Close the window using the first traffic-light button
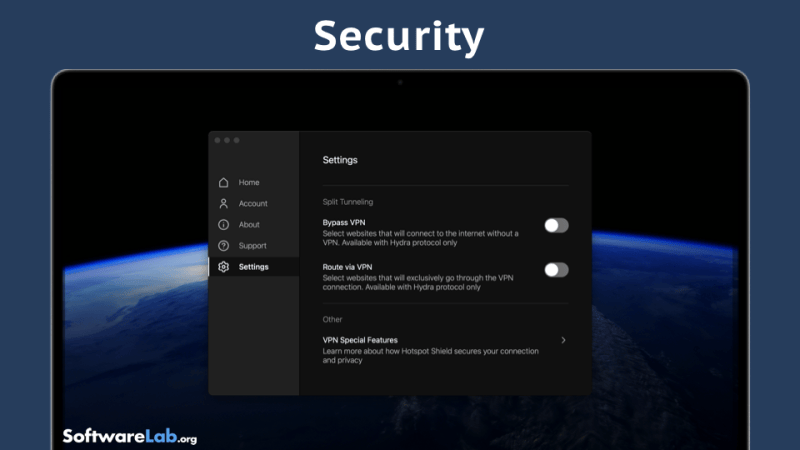Viewport: 800px width, 450px height. coord(217,140)
